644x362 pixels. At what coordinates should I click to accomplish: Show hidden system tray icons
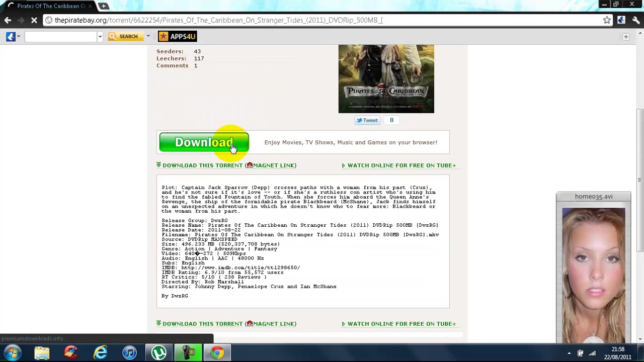click(x=569, y=353)
